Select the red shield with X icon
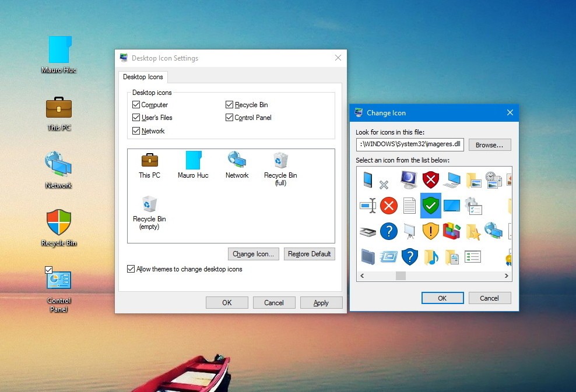576x392 pixels. click(x=431, y=180)
